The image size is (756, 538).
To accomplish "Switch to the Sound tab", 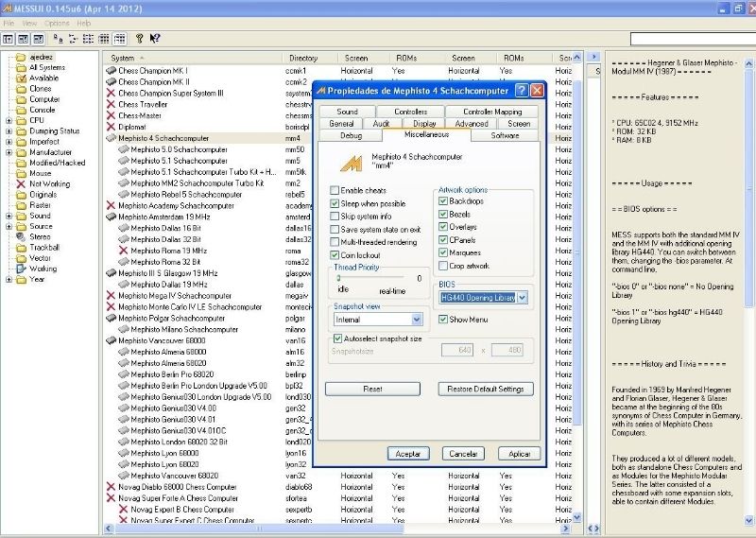I will pyautogui.click(x=347, y=112).
